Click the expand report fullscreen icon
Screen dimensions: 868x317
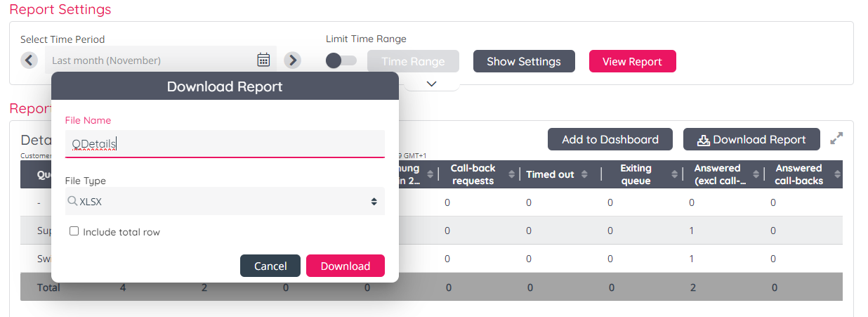tap(836, 139)
